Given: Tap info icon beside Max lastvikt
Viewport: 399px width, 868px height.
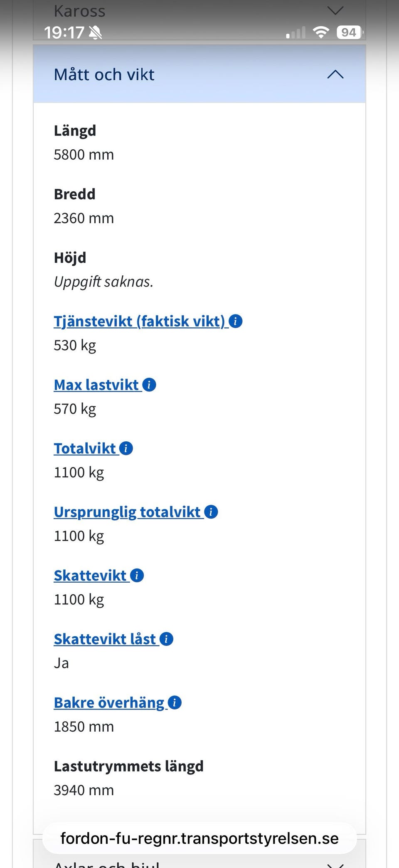Looking at the screenshot, I should coord(149,385).
